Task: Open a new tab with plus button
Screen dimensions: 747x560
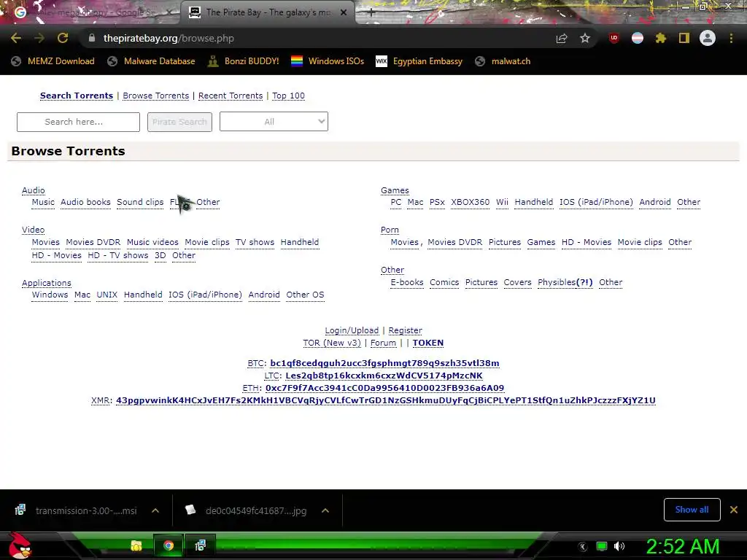Action: 371,13
